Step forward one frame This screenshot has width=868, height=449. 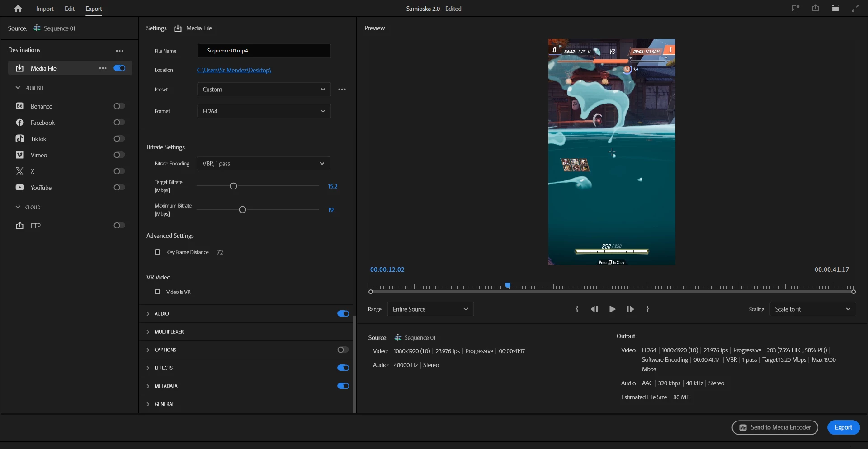coord(630,309)
